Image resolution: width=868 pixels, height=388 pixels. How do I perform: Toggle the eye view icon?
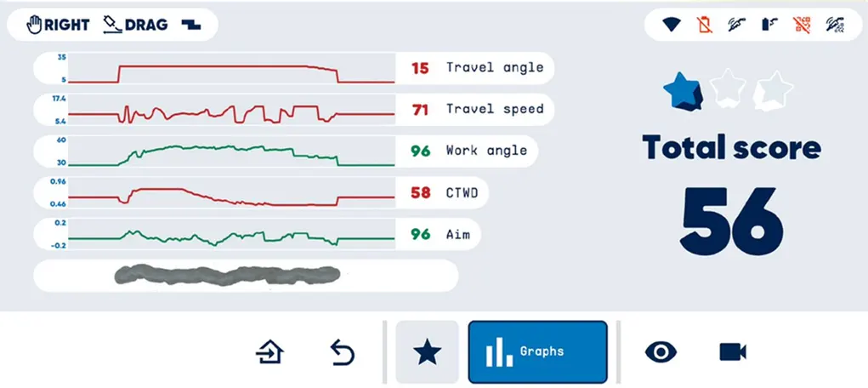pyautogui.click(x=661, y=351)
